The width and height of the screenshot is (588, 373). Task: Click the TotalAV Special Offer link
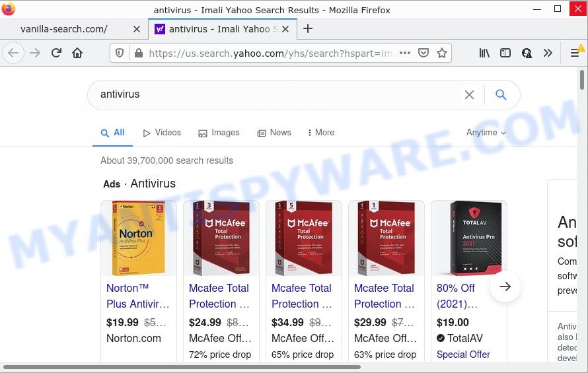(463, 355)
